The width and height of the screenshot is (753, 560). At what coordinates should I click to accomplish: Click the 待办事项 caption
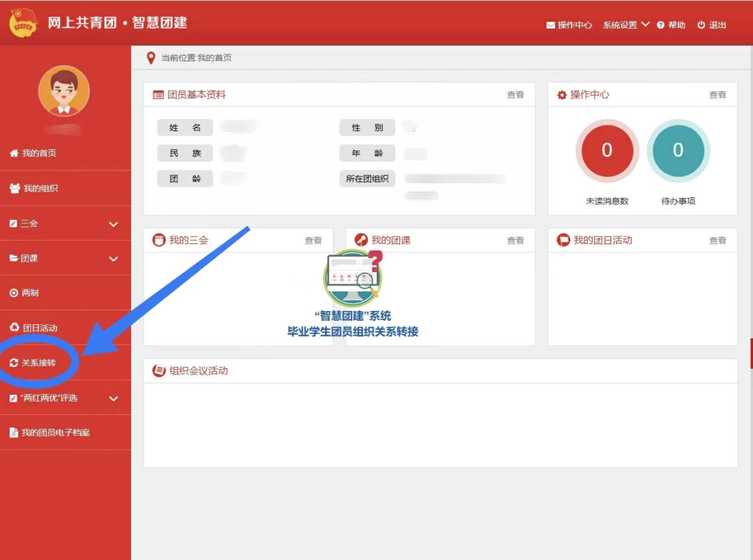click(x=678, y=201)
